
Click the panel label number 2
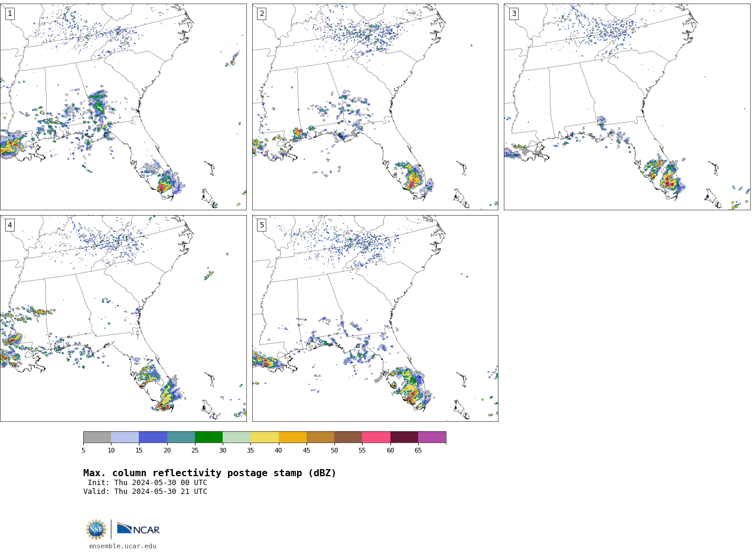[262, 14]
